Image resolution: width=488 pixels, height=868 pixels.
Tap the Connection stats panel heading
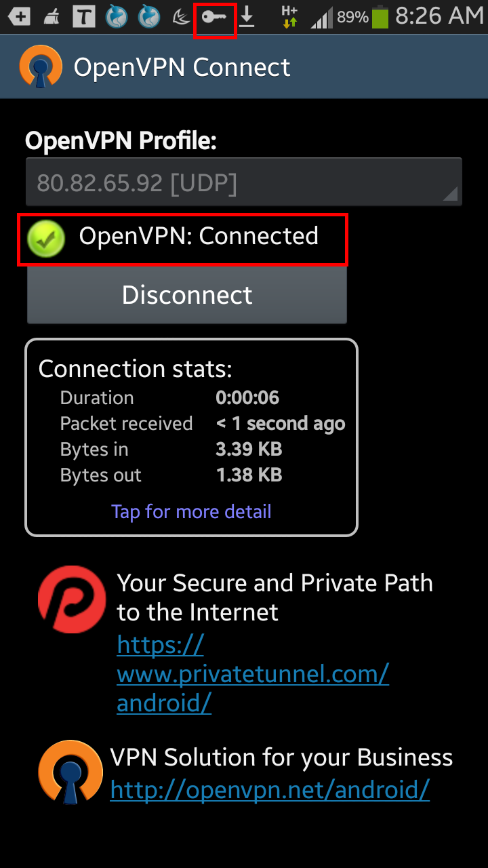pos(136,369)
